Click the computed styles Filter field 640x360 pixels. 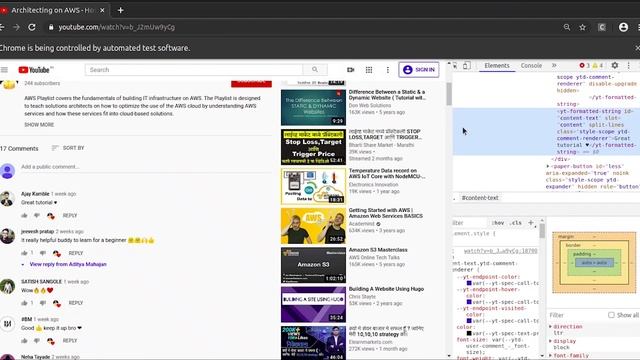pos(577,315)
